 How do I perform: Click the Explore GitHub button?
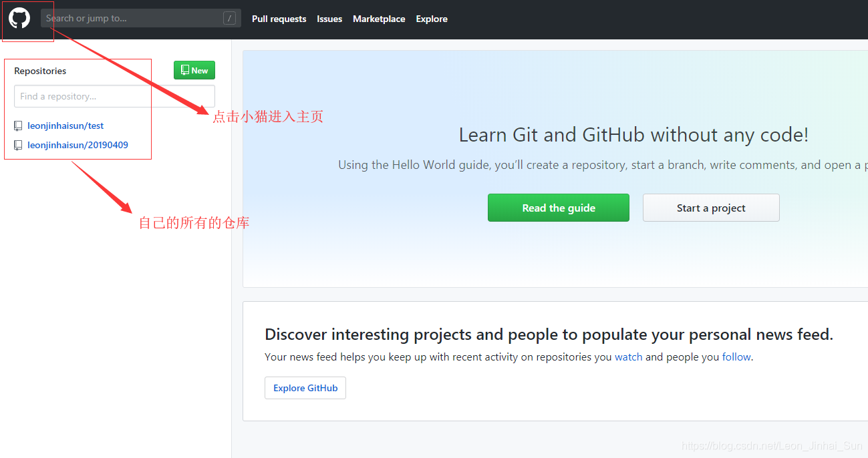(x=305, y=388)
